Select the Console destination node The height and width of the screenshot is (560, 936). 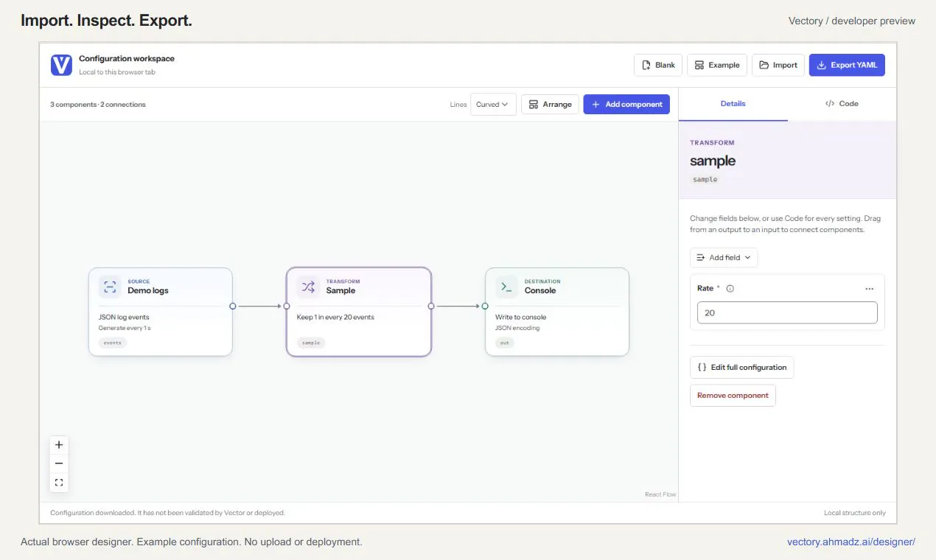[x=557, y=312]
